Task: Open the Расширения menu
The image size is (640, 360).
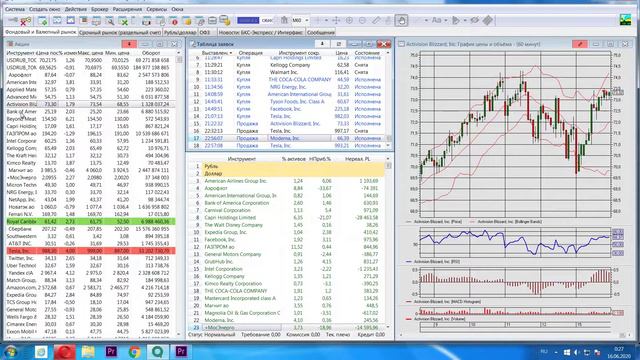Action: [x=127, y=9]
